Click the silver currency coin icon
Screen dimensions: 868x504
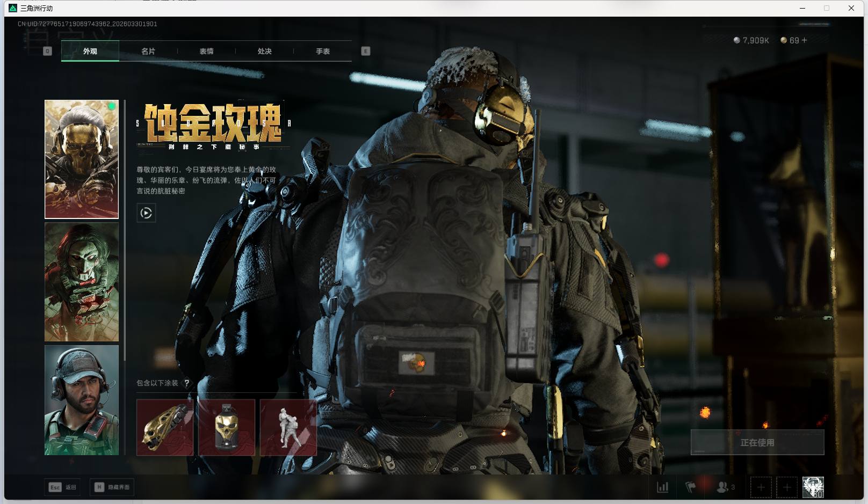click(737, 40)
